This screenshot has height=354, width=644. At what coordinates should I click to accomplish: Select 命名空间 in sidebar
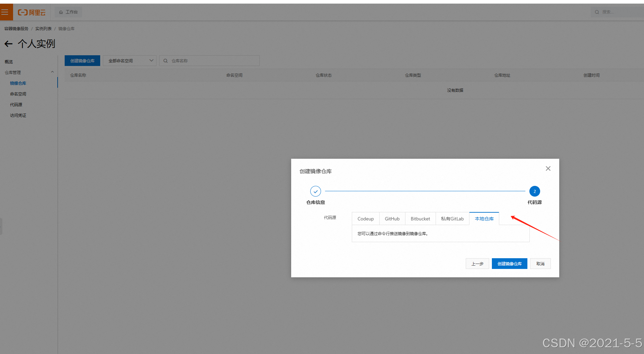(x=18, y=94)
